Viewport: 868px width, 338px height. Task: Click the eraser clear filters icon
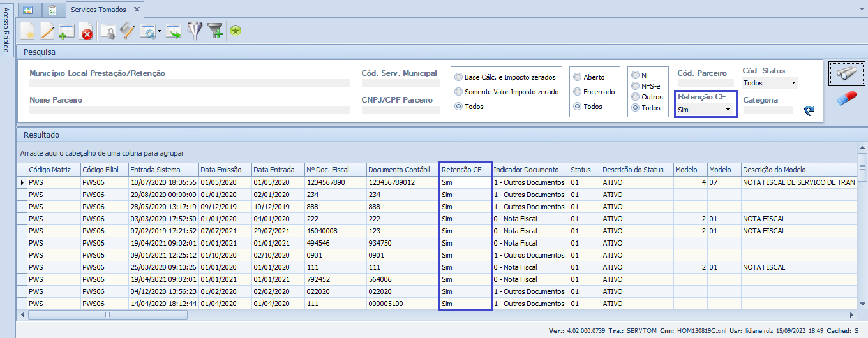point(846,99)
